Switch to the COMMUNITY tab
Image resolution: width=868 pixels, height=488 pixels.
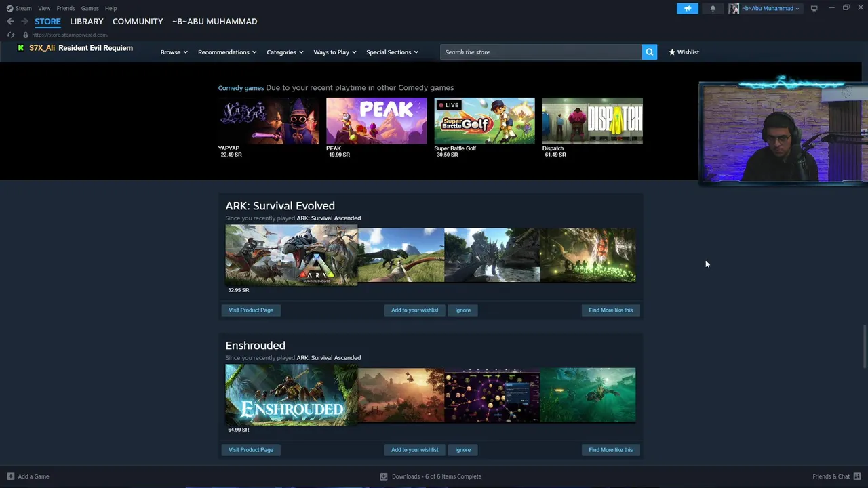point(138,22)
